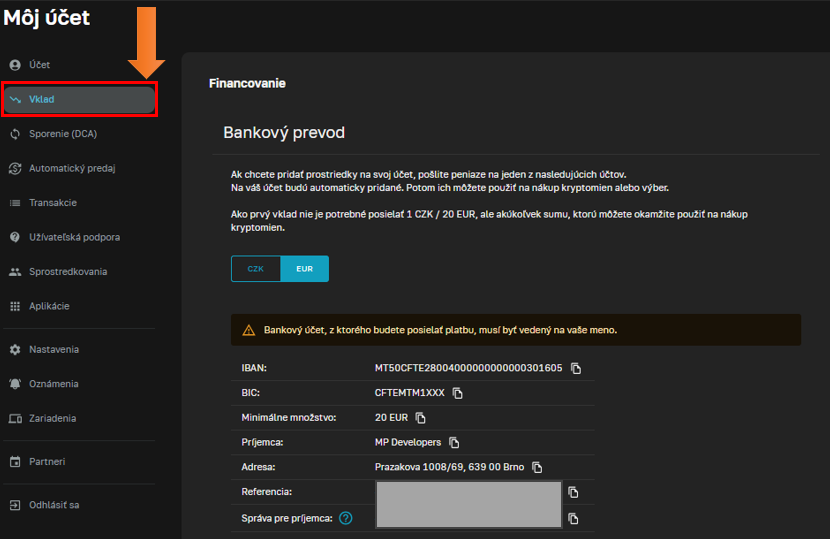Copy the recipient name MP Developers
The width and height of the screenshot is (830, 539).
(454, 442)
